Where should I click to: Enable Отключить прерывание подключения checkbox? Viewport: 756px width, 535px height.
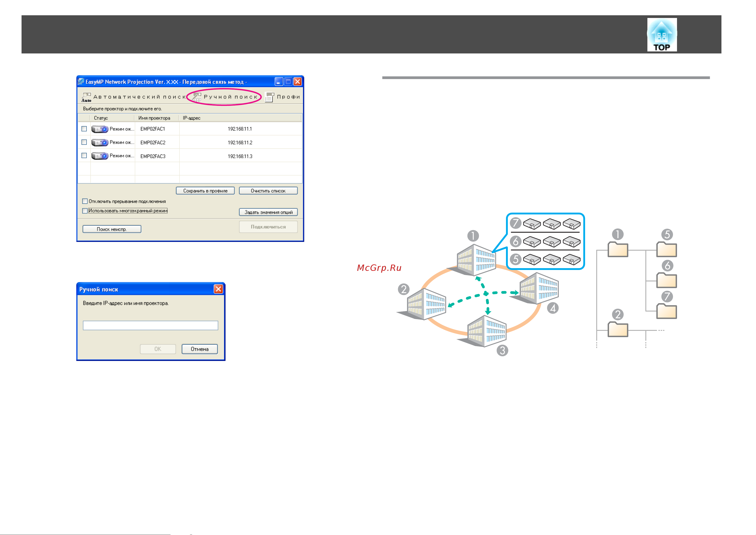pyautogui.click(x=85, y=201)
